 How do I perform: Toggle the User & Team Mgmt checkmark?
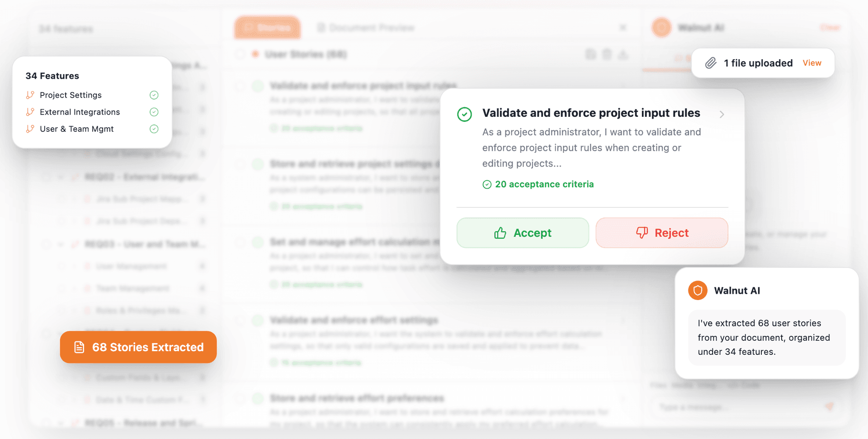tap(154, 129)
